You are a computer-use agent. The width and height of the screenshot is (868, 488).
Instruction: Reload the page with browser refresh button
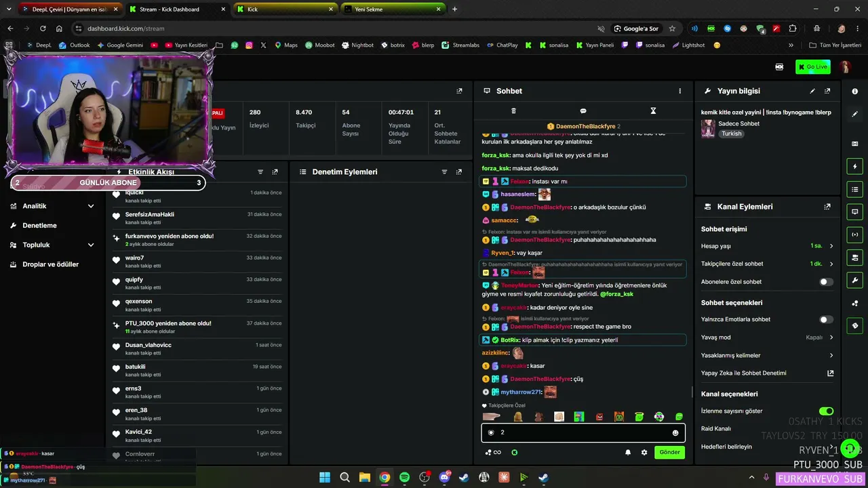[43, 28]
